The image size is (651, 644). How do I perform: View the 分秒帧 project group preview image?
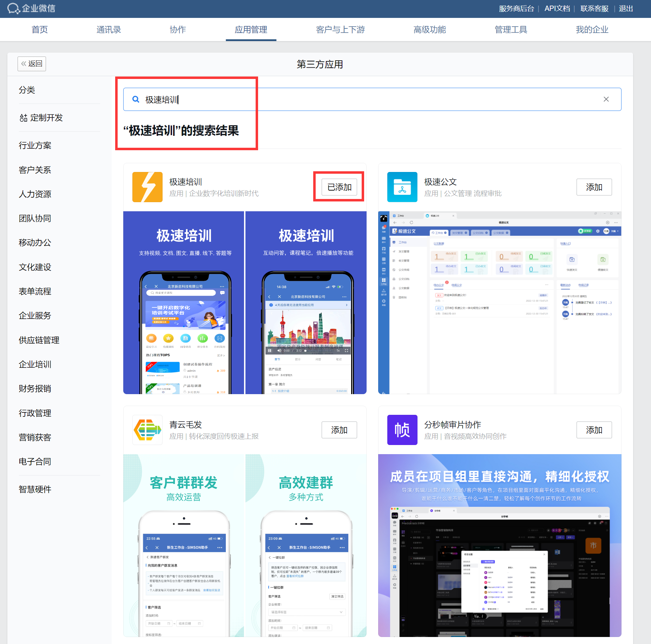(x=500, y=545)
